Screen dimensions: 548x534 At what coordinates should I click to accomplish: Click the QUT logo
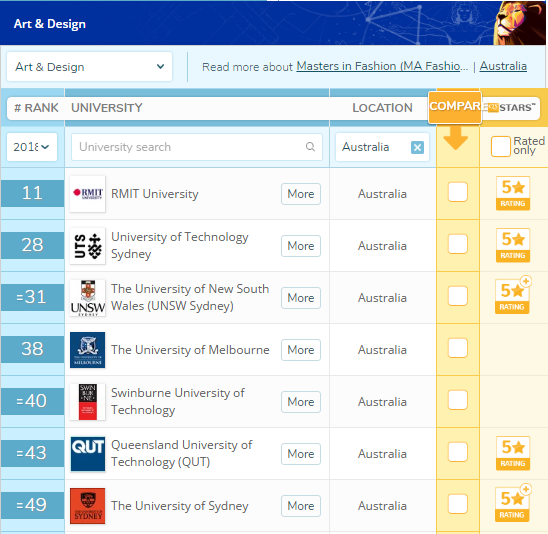[x=88, y=454]
